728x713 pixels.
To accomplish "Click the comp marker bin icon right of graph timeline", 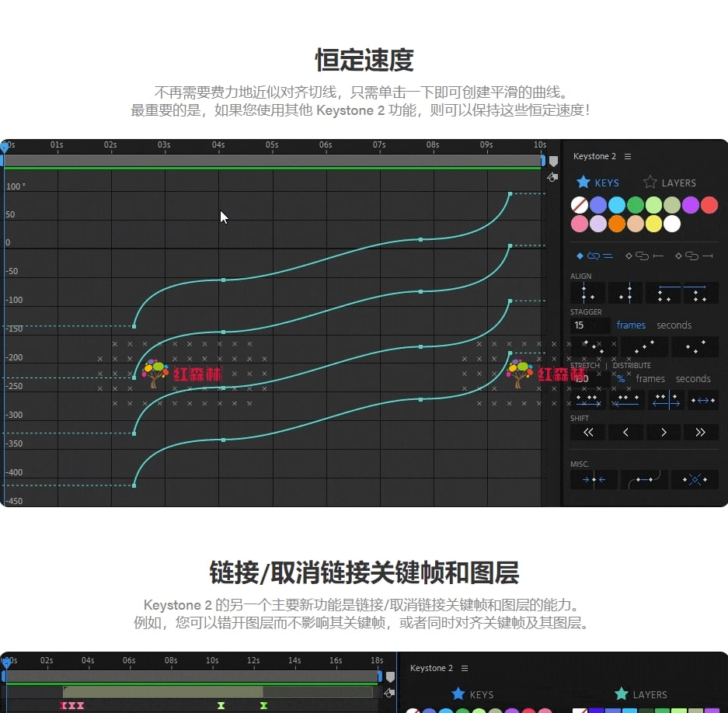I will [553, 161].
